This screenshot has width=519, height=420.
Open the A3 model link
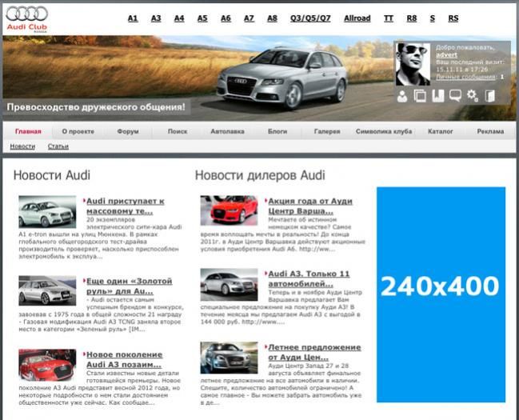pos(156,18)
